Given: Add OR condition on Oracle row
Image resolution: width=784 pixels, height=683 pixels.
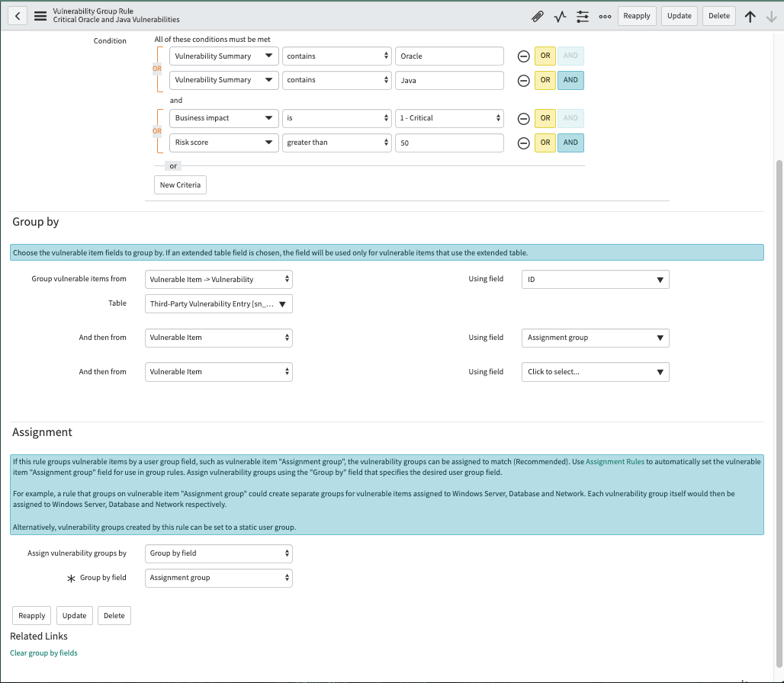Looking at the screenshot, I should click(x=545, y=56).
